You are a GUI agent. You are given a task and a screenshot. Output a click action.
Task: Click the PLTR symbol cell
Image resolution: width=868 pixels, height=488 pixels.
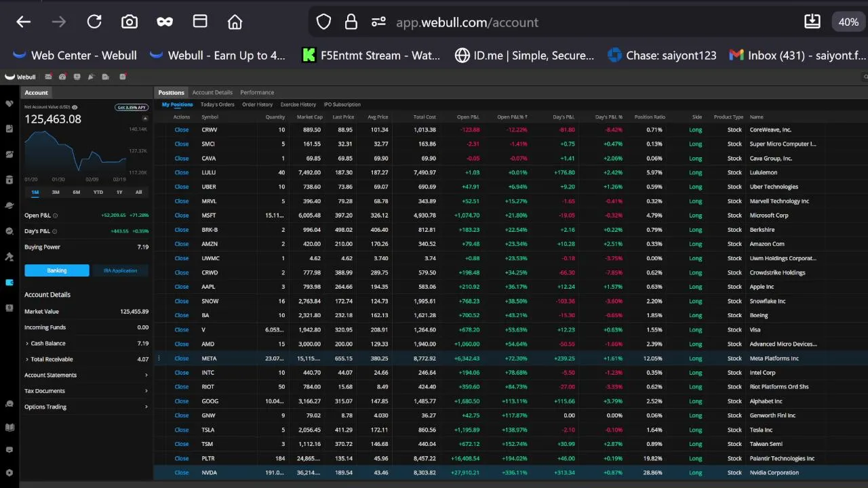(208, 458)
